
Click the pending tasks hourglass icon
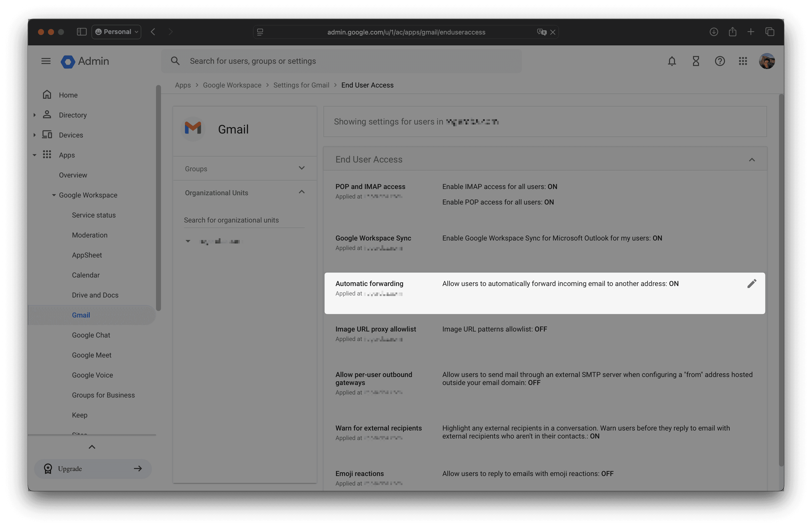pos(696,61)
